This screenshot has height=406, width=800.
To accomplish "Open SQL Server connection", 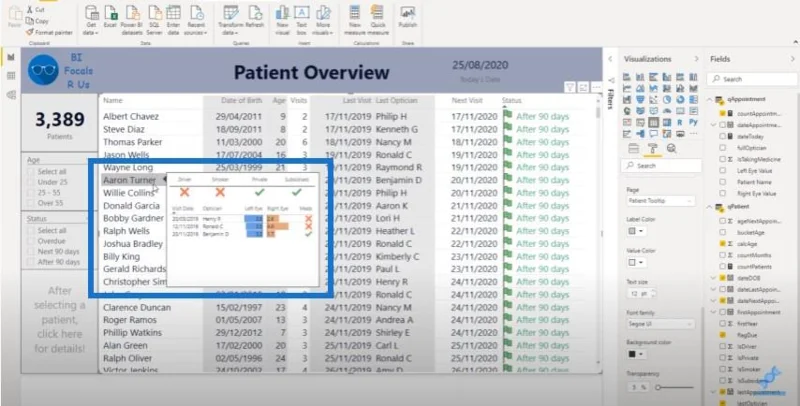I will pos(155,20).
